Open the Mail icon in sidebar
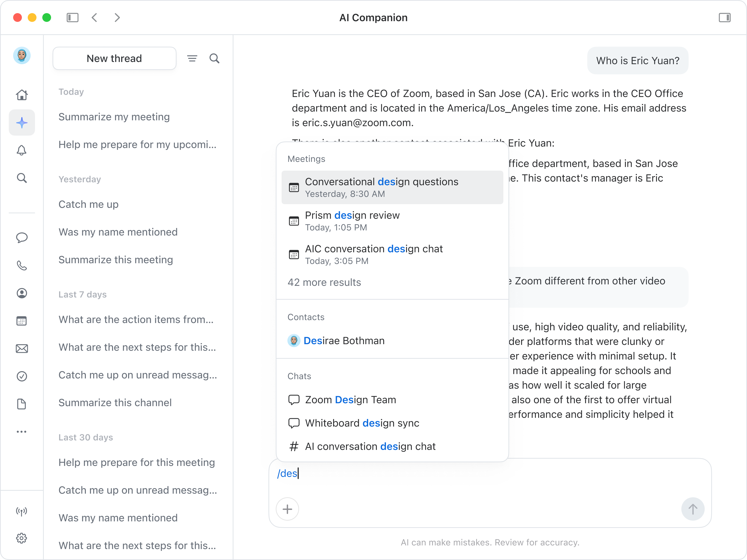Viewport: 747px width, 560px height. point(22,348)
